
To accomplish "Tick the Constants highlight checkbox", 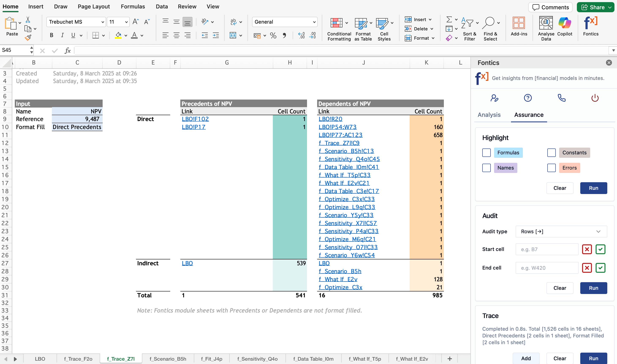I will [551, 152].
